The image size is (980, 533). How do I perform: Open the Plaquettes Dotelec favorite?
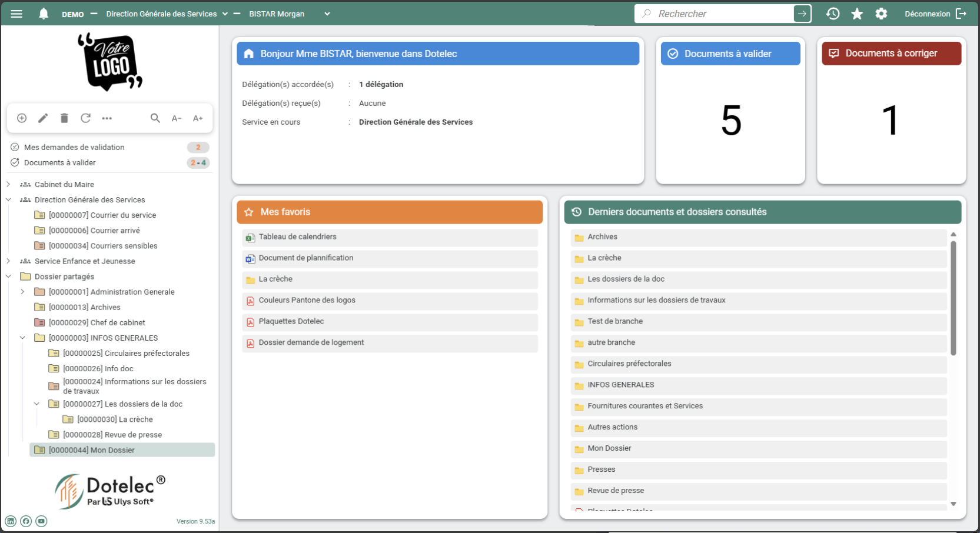pos(291,321)
